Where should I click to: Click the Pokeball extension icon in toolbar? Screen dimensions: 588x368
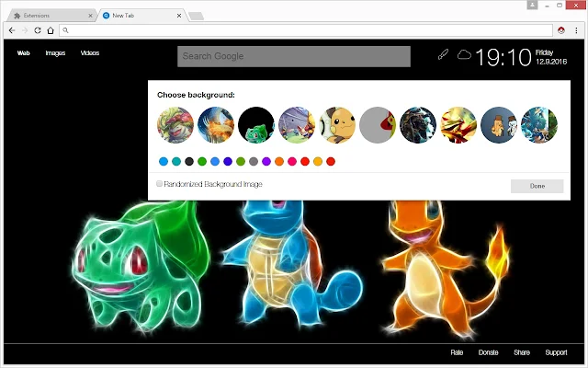coord(561,30)
